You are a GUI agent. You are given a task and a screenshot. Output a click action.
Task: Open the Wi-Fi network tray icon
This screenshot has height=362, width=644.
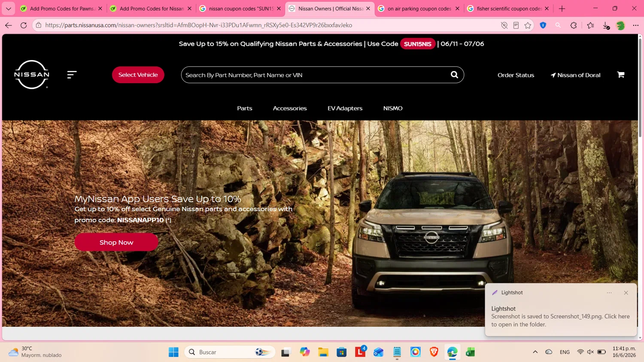tap(580, 352)
